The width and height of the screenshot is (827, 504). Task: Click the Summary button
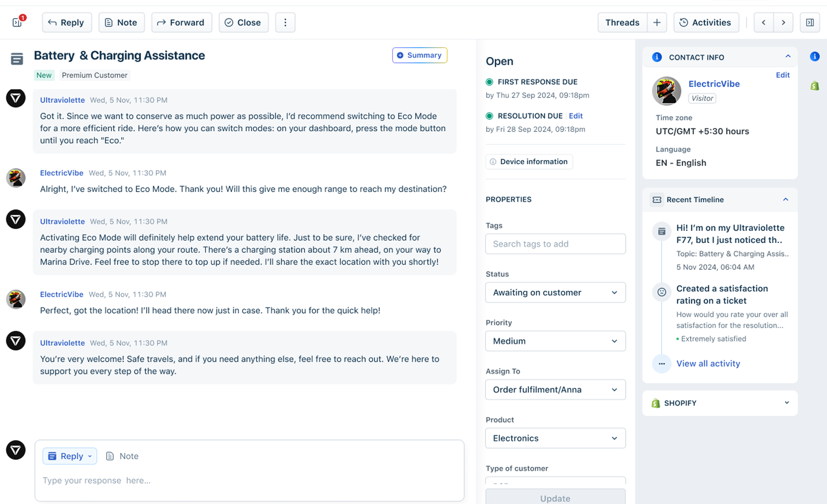point(419,55)
